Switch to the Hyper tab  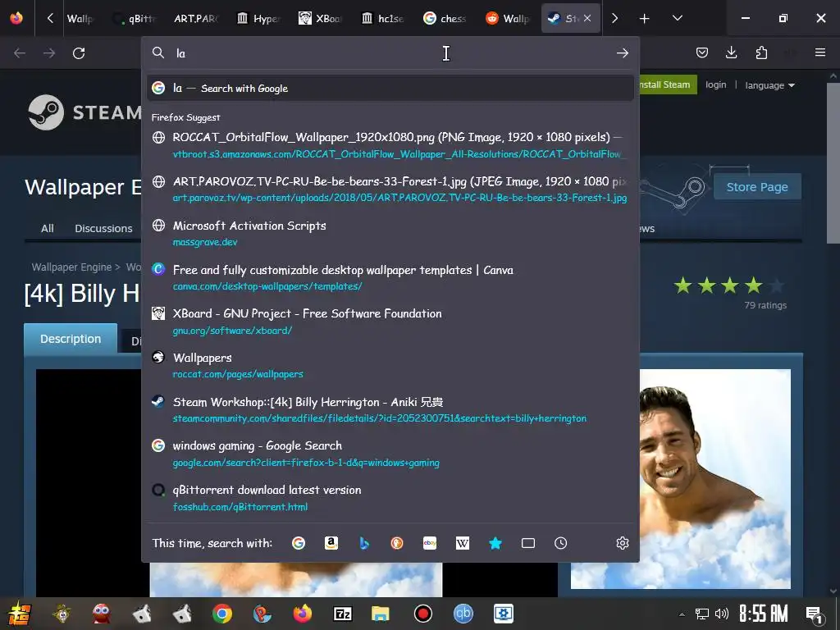258,19
